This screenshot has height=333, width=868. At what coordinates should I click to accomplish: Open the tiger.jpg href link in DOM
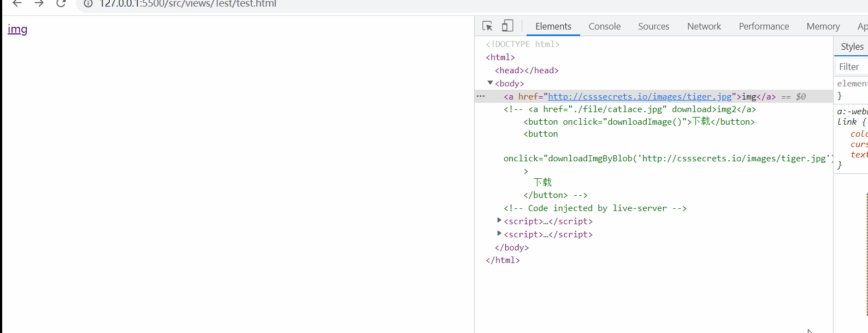640,96
